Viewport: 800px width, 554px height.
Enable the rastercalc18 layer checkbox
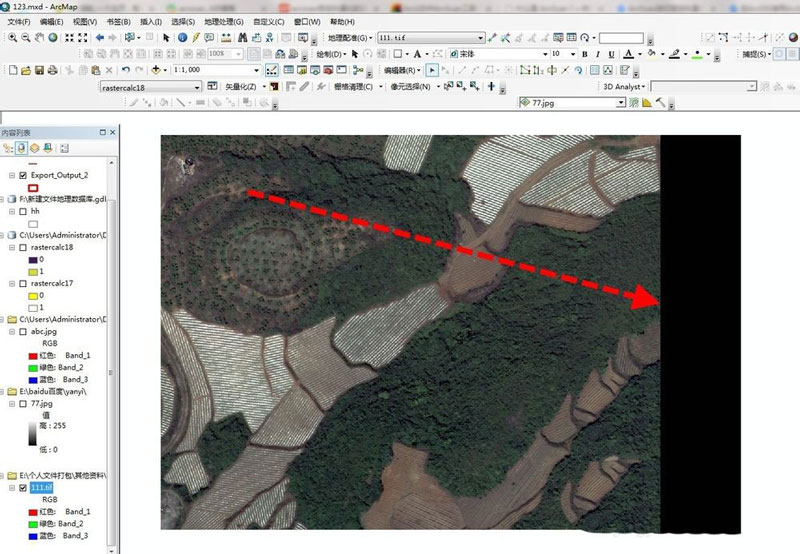click(23, 247)
